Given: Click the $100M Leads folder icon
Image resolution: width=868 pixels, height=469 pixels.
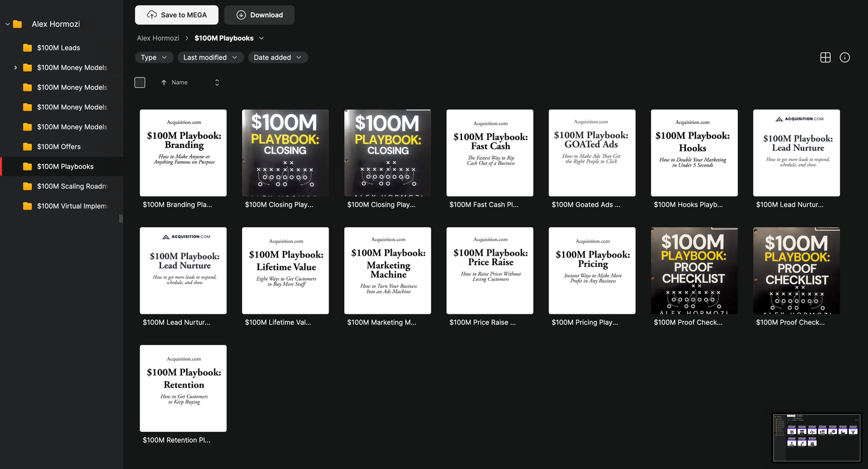Looking at the screenshot, I should click(27, 48).
